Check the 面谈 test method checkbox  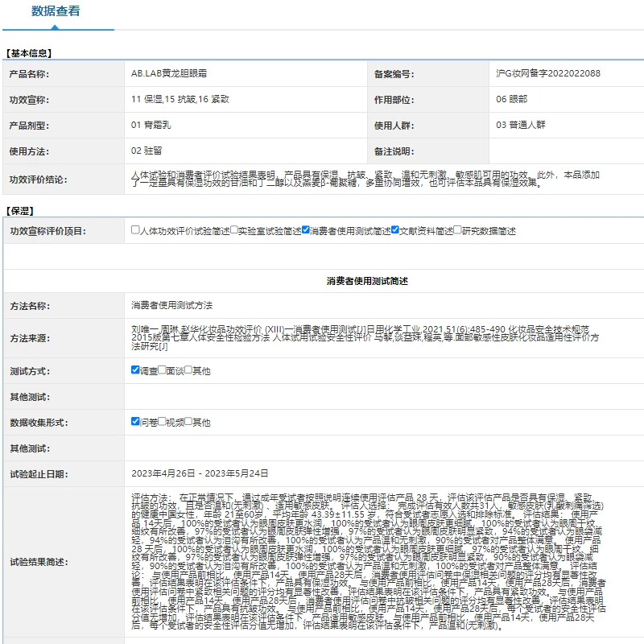coord(162,370)
